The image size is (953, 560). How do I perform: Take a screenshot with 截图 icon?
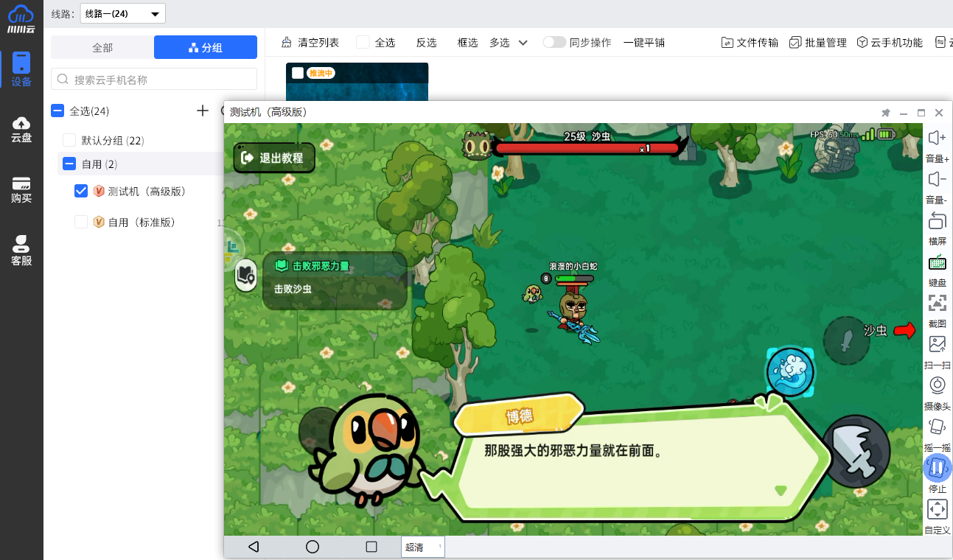[x=937, y=303]
